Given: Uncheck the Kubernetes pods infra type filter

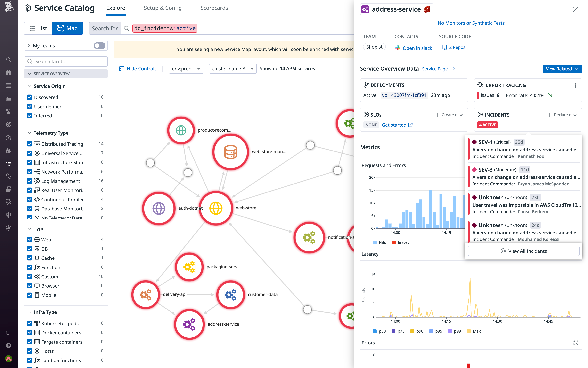Looking at the screenshot, I should tap(30, 323).
